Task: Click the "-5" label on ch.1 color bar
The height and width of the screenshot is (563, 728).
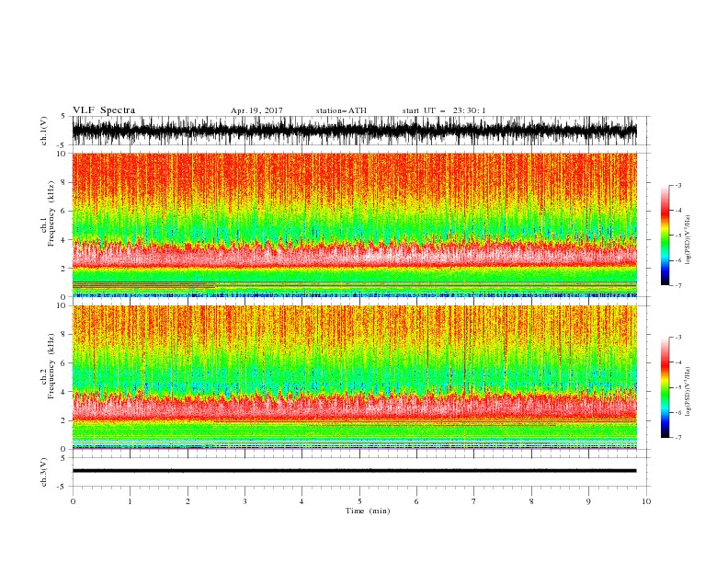Action: [677, 236]
